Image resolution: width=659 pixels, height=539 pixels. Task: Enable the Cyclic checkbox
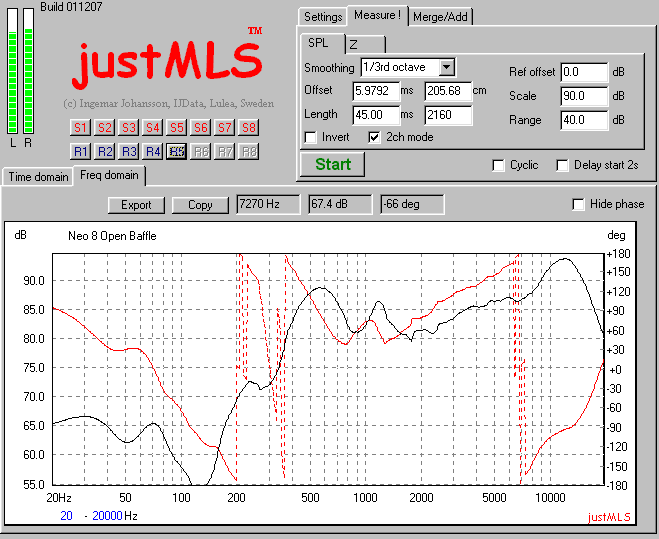point(498,165)
